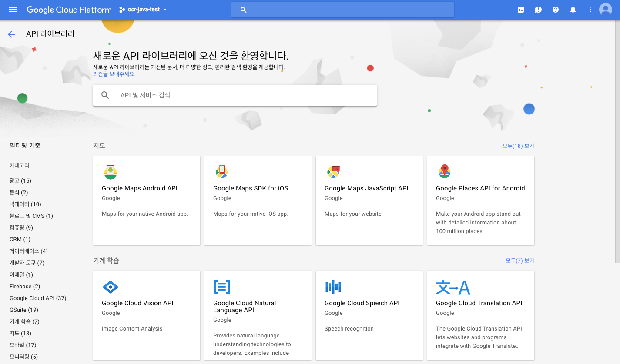The image size is (620, 364).
Task: Open user account avatar
Action: pos(606,10)
